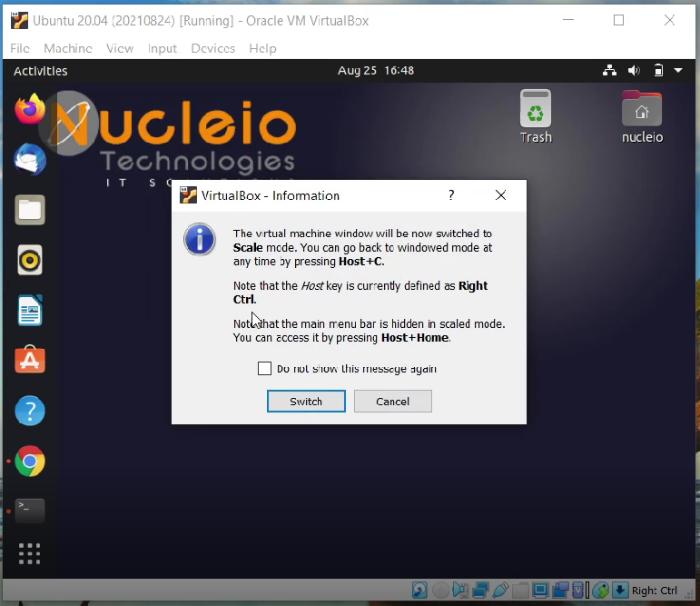Cancel the scale mode dialog

(x=393, y=402)
